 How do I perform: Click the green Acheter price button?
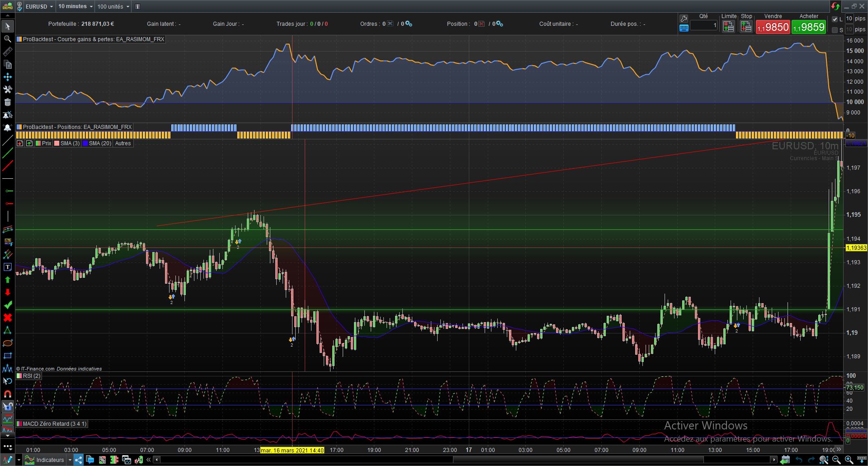click(x=809, y=27)
